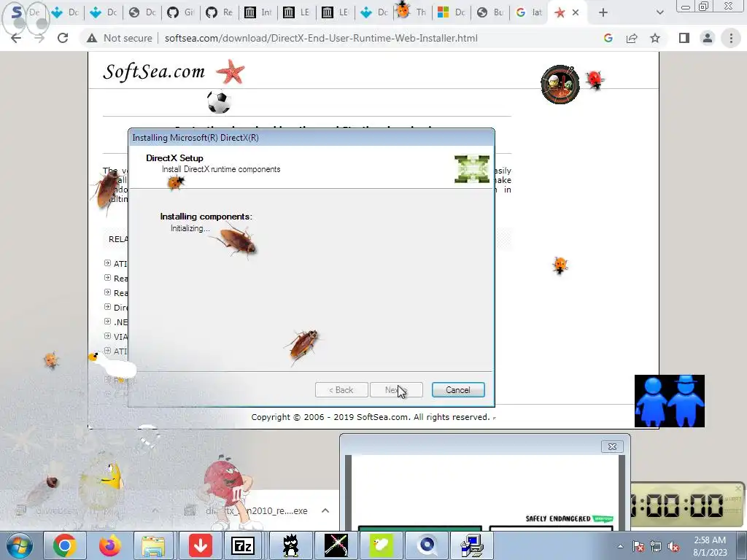Viewport: 747px width, 560px height.
Task: Click the Back button in DirectX Setup
Action: click(341, 390)
